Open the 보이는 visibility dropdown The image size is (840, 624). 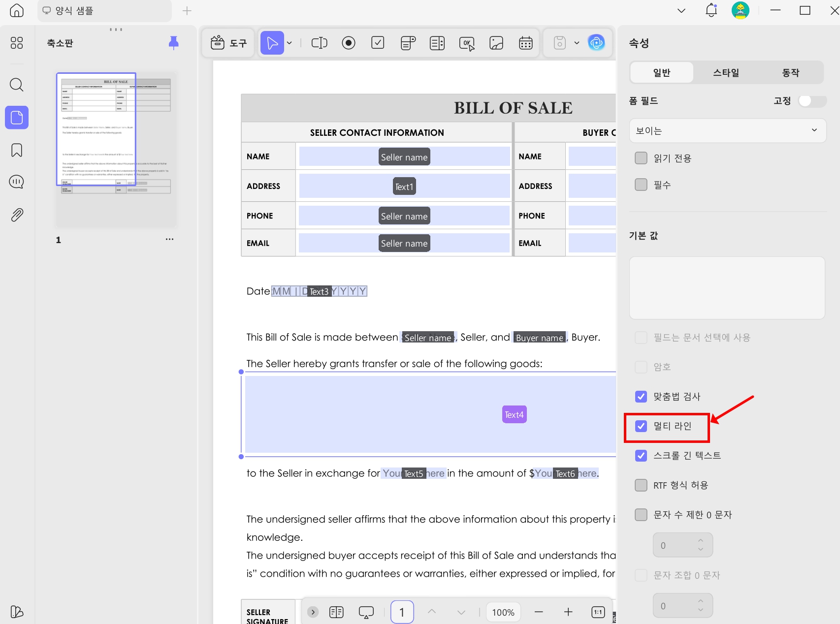point(728,130)
